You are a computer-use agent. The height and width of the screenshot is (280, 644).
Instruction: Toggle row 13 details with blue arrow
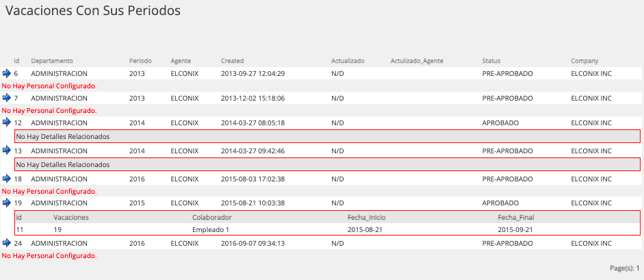pyautogui.click(x=6, y=150)
